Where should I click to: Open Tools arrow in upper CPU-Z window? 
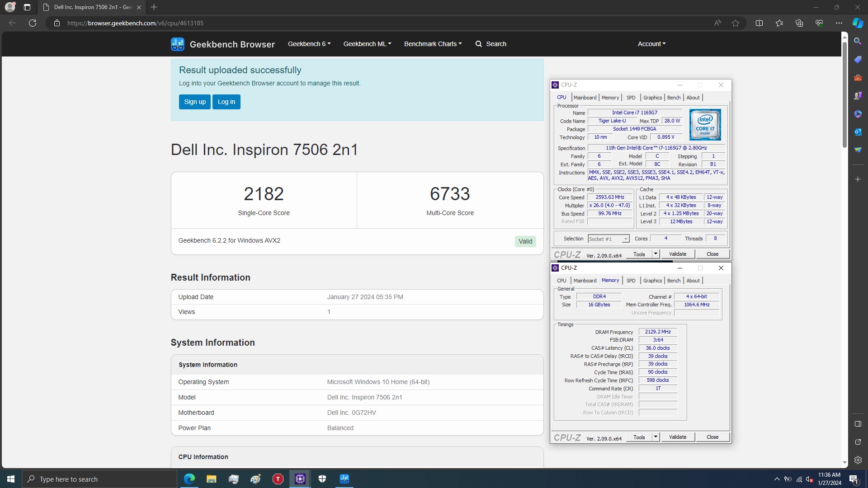click(x=656, y=254)
